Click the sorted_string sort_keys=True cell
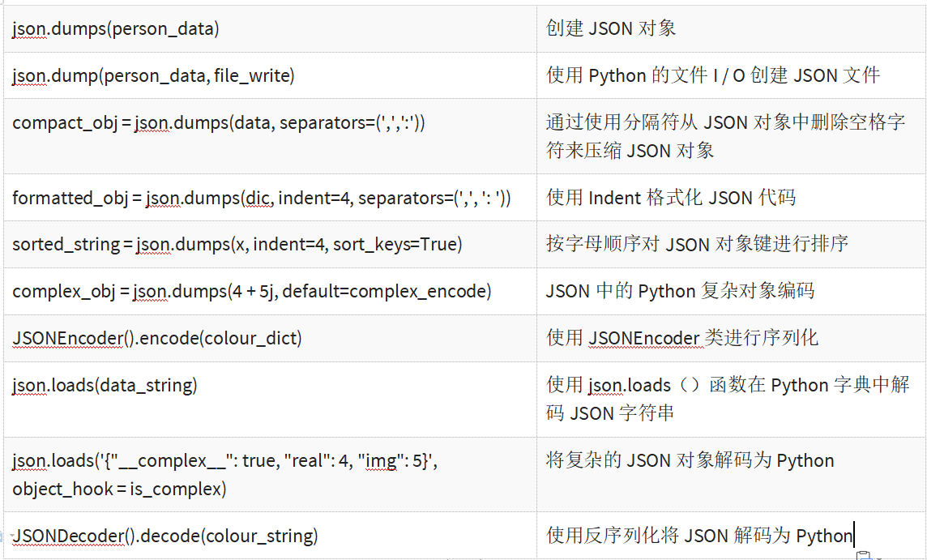Viewport: 927px width, 560px height. click(x=237, y=245)
